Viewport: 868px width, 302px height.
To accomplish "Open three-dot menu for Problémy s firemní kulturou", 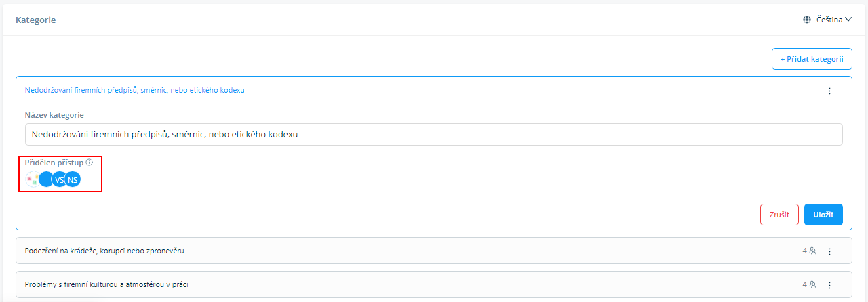I will tap(829, 285).
